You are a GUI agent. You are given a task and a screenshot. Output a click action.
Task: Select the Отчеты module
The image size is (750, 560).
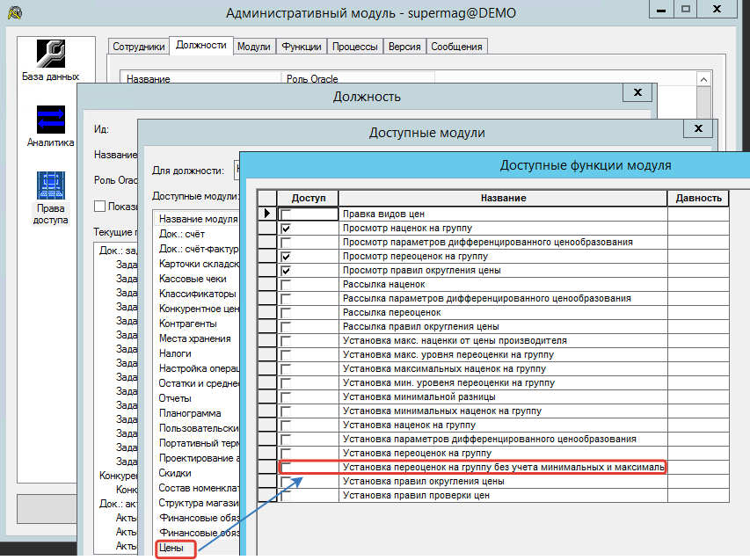(x=175, y=398)
